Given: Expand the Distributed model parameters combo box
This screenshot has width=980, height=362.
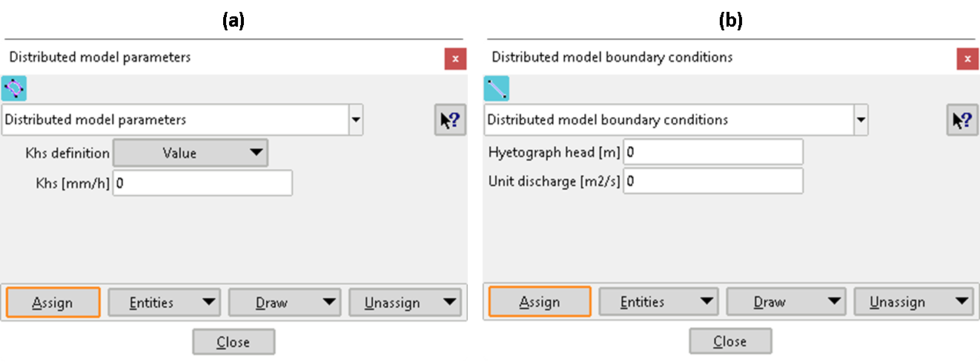Looking at the screenshot, I should [356, 120].
